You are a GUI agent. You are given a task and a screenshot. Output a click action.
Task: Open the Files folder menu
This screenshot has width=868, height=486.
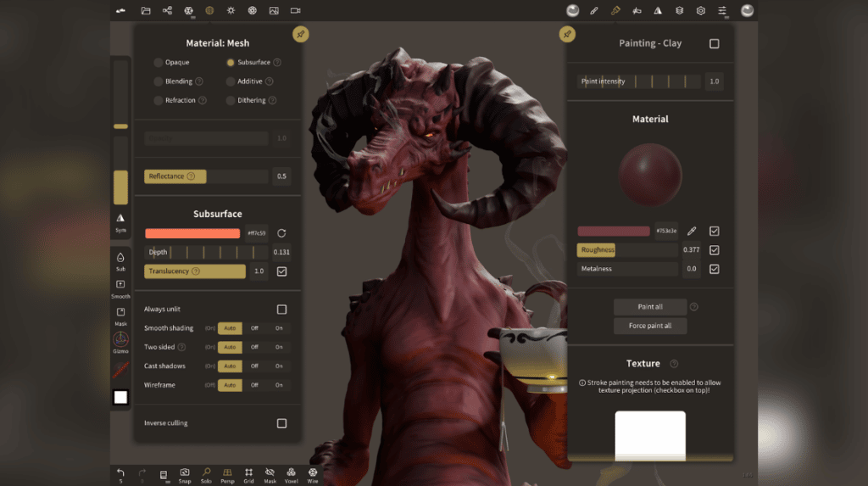tap(146, 10)
